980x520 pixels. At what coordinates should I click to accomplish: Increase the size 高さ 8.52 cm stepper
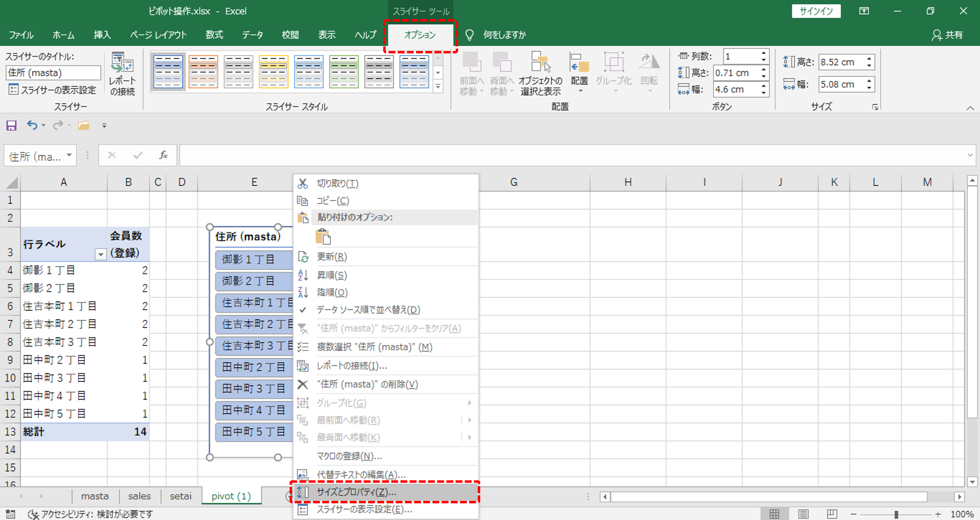pyautogui.click(x=869, y=59)
